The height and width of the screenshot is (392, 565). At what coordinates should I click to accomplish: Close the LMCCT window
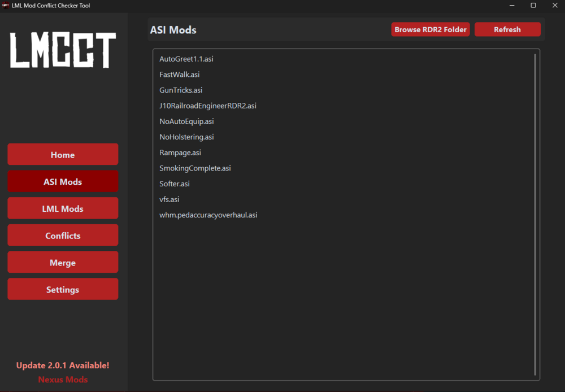click(554, 6)
